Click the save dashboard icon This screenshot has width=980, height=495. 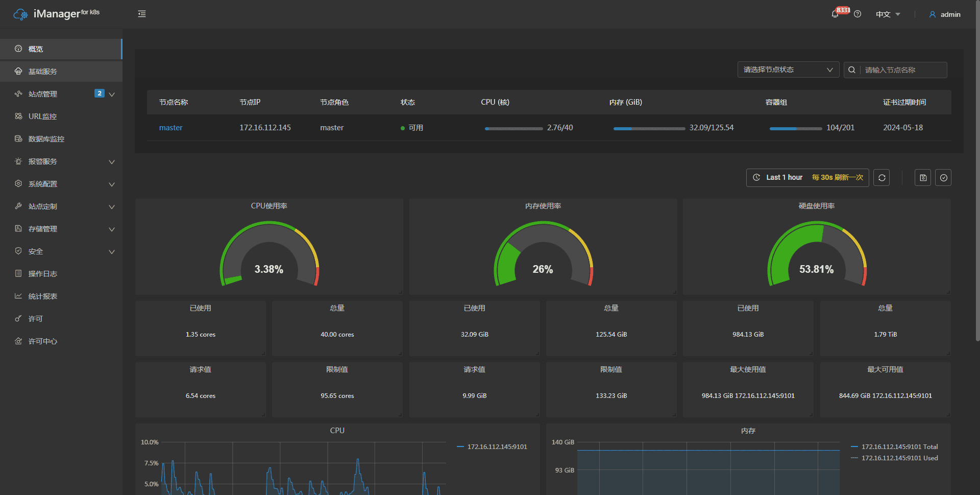pyautogui.click(x=923, y=178)
